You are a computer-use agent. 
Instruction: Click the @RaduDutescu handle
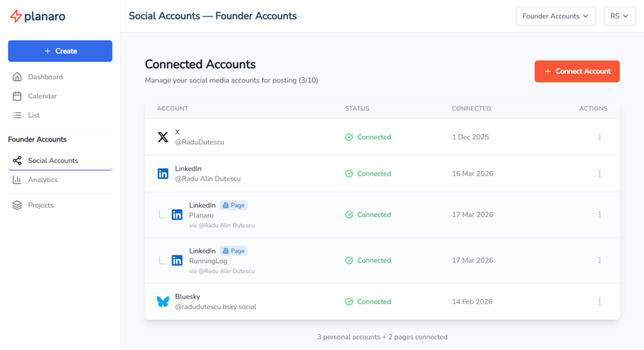click(199, 142)
